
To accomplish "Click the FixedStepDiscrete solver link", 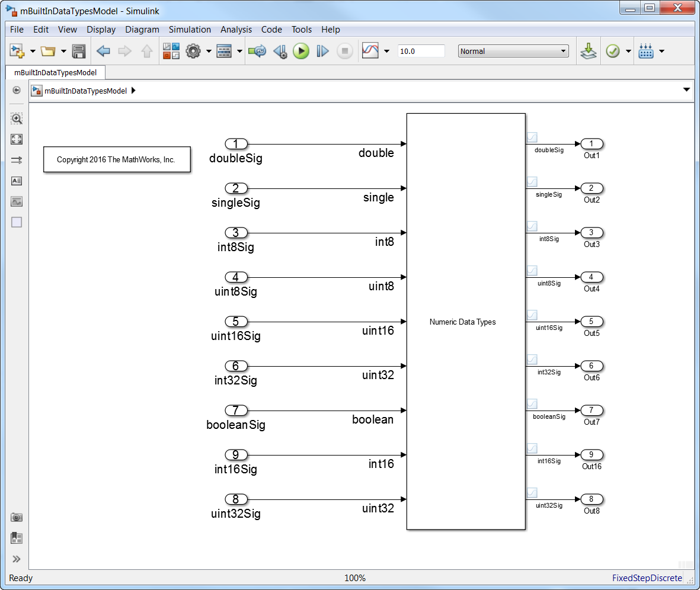I will (x=647, y=578).
